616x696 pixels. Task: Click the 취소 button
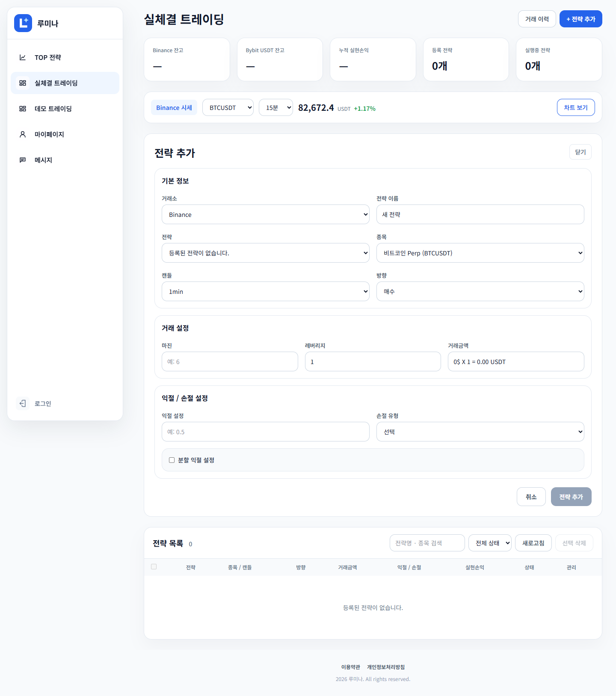[x=531, y=497]
